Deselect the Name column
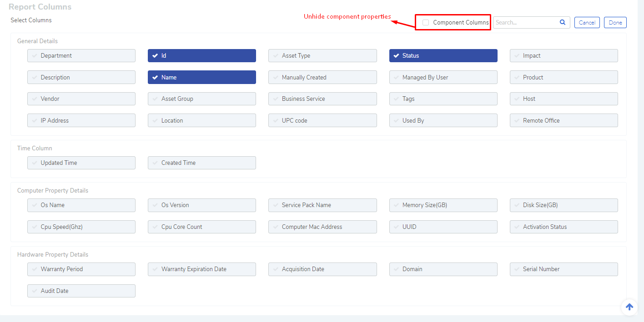 (x=202, y=77)
